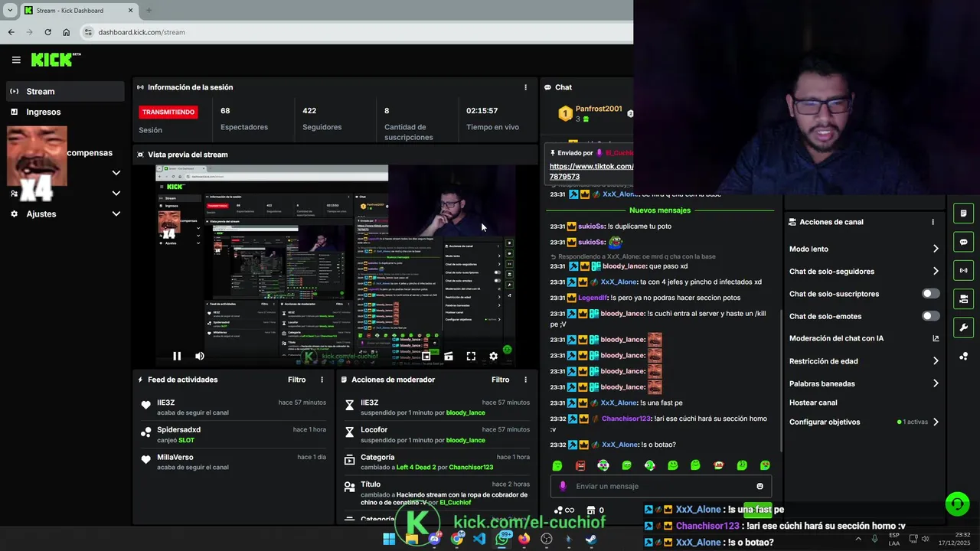Open picture-in-picture for stream preview
This screenshot has height=551, width=980.
coord(426,356)
